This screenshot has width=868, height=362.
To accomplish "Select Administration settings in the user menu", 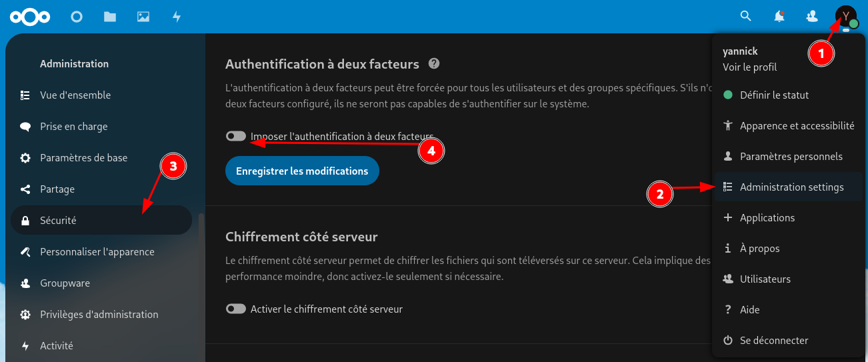I will pyautogui.click(x=791, y=187).
